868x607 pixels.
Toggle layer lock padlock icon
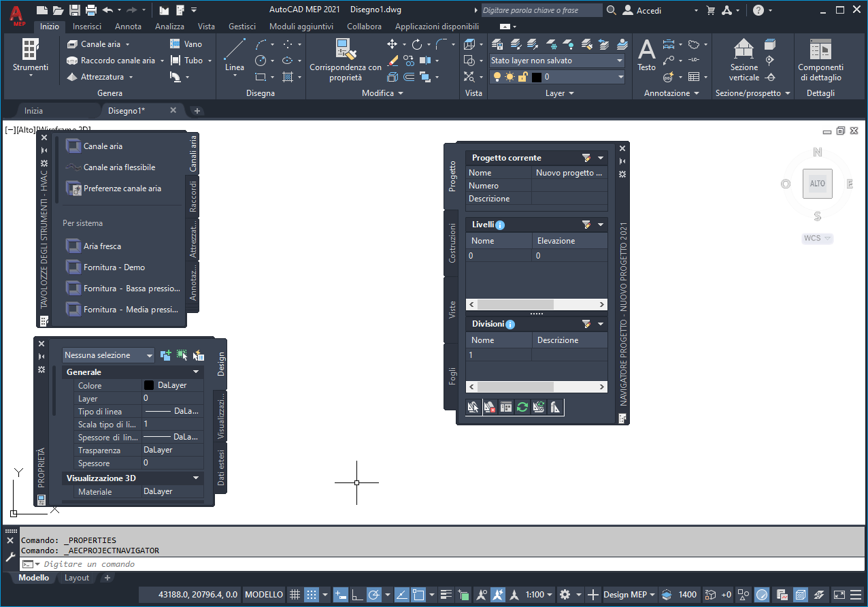[522, 77]
